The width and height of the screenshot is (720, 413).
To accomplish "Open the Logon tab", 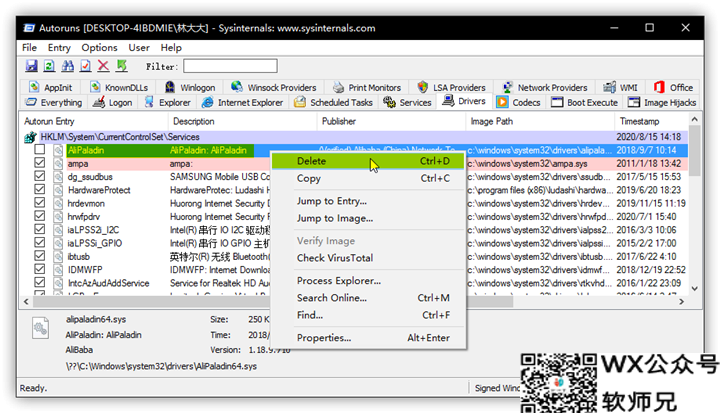I will coord(112,102).
